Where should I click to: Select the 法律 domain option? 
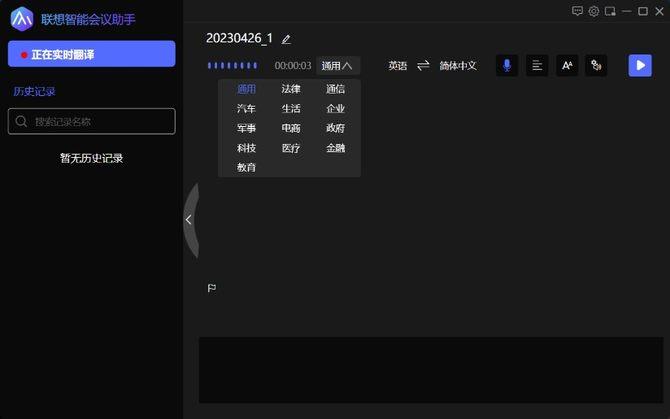pos(291,89)
